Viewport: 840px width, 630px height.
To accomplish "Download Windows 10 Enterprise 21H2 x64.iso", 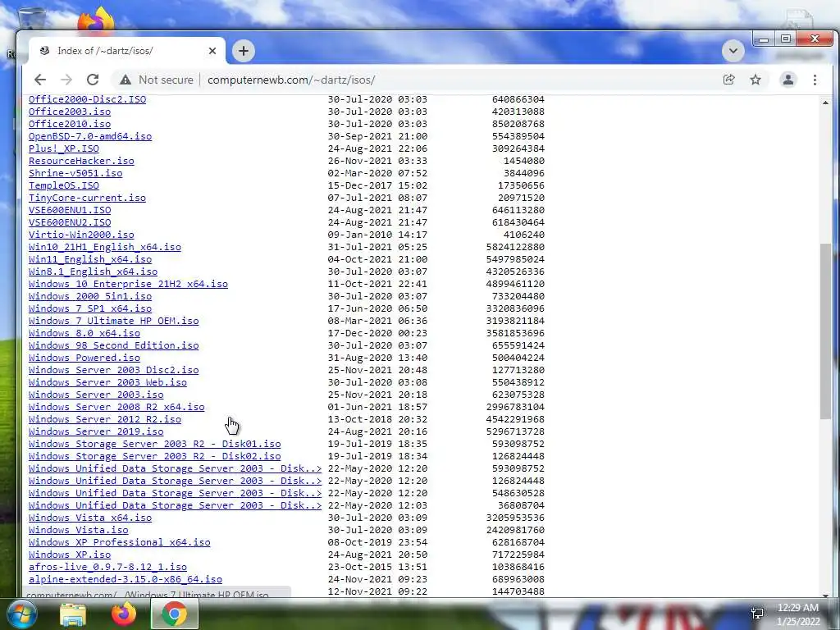I will point(129,284).
